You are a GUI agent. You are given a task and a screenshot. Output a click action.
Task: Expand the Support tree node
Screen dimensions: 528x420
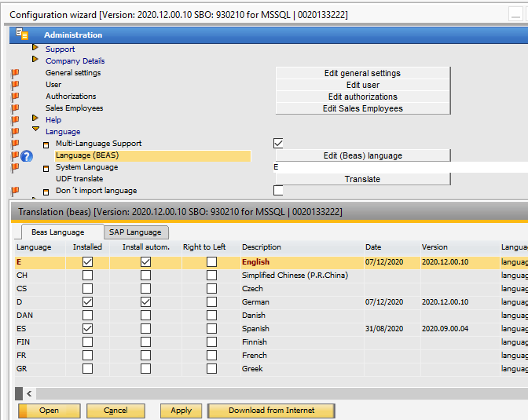[35, 49]
